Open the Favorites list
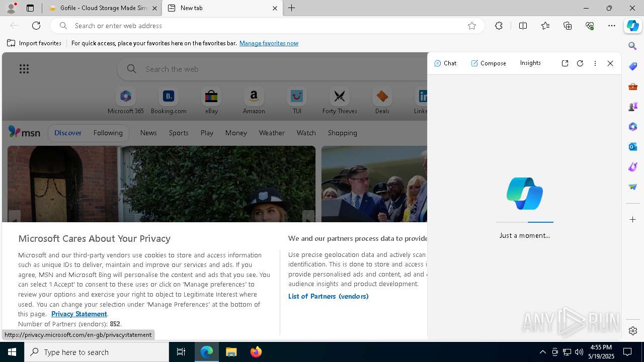The width and height of the screenshot is (644, 362). click(545, 26)
